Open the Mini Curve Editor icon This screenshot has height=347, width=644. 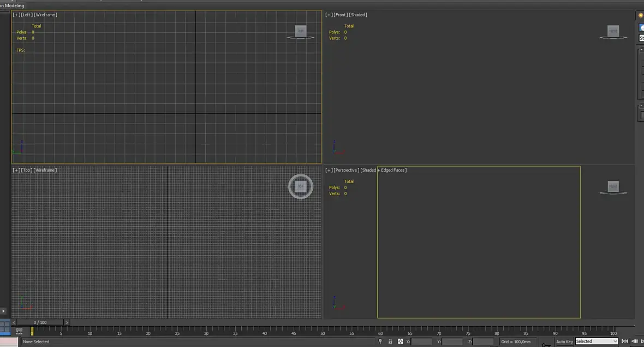[19, 331]
